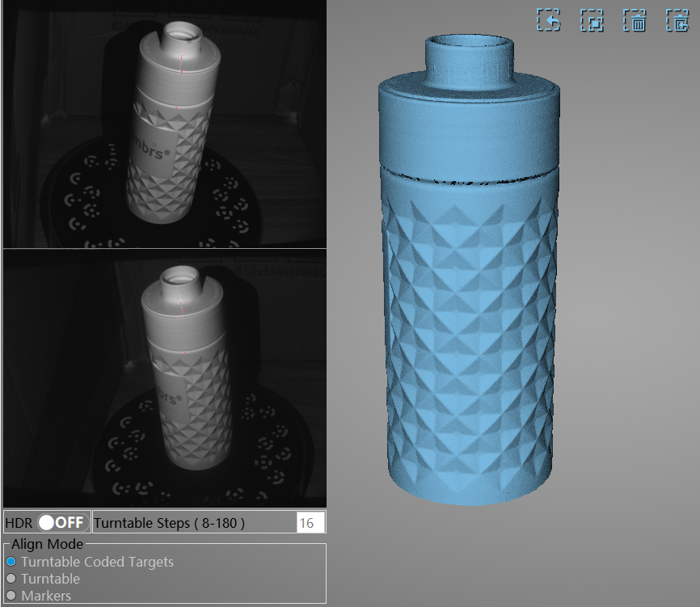Image resolution: width=700 pixels, height=607 pixels.
Task: Click the invert selection icon
Action: click(592, 20)
